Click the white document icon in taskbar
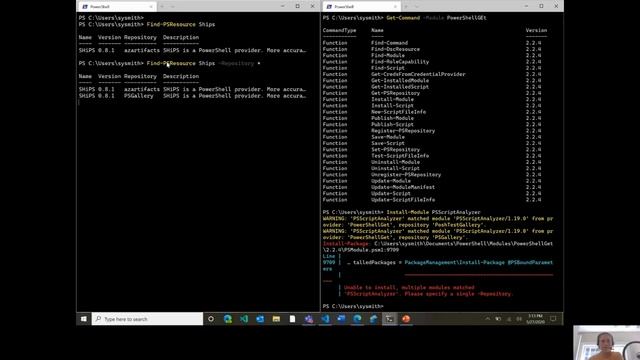This screenshot has height=360, width=640. point(292,319)
